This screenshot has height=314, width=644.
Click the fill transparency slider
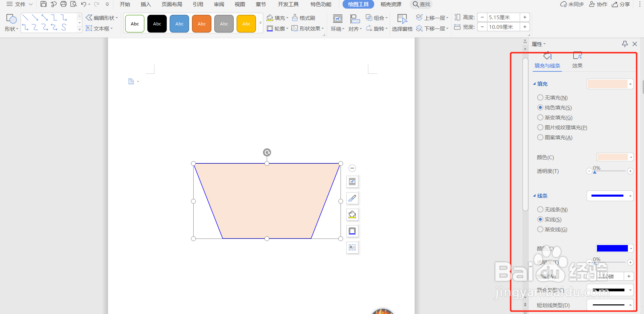[610, 171]
